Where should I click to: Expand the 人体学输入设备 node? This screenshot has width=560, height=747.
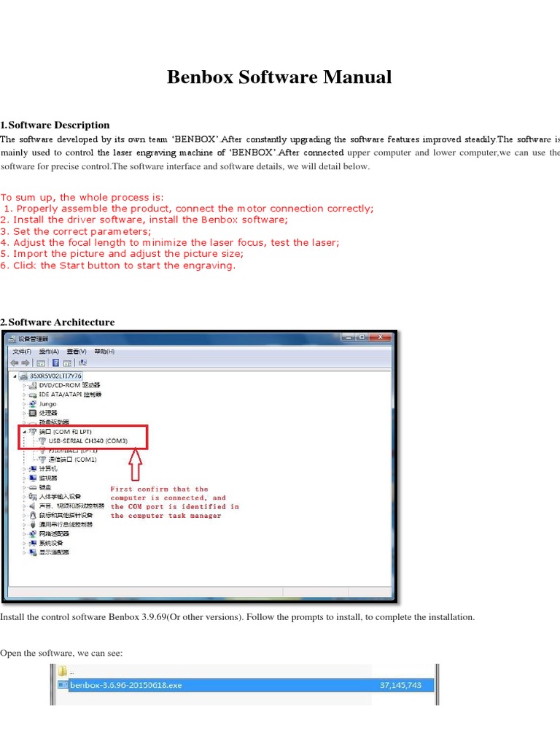point(24,496)
